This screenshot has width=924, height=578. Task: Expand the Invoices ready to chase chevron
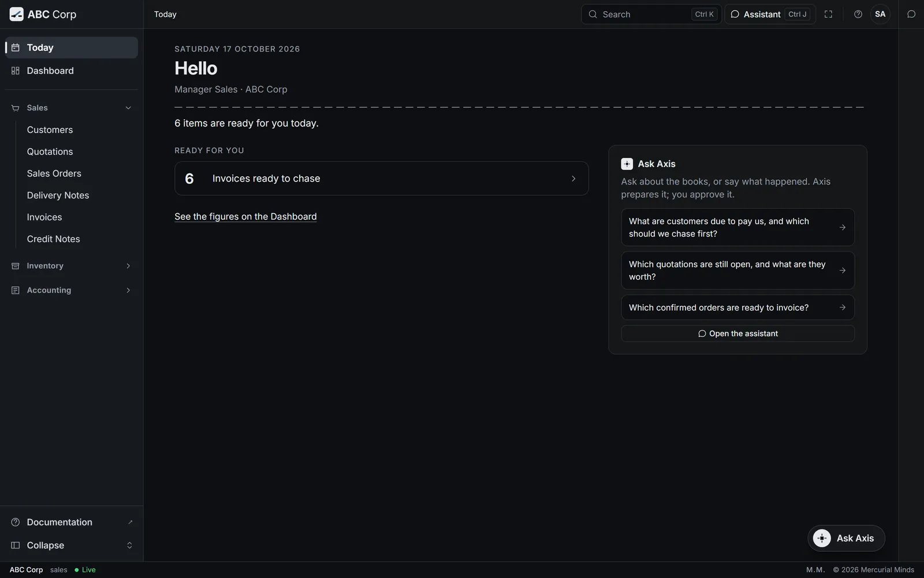[x=573, y=179]
